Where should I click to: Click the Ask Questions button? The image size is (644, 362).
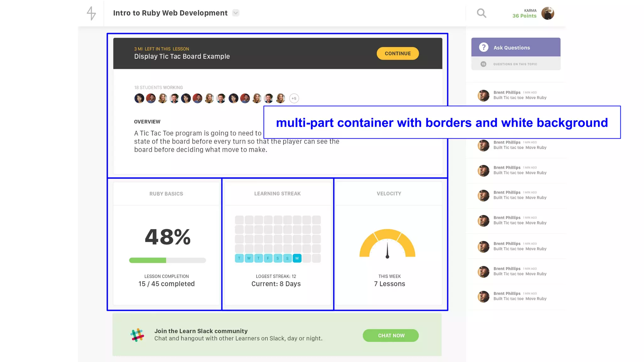(x=516, y=47)
